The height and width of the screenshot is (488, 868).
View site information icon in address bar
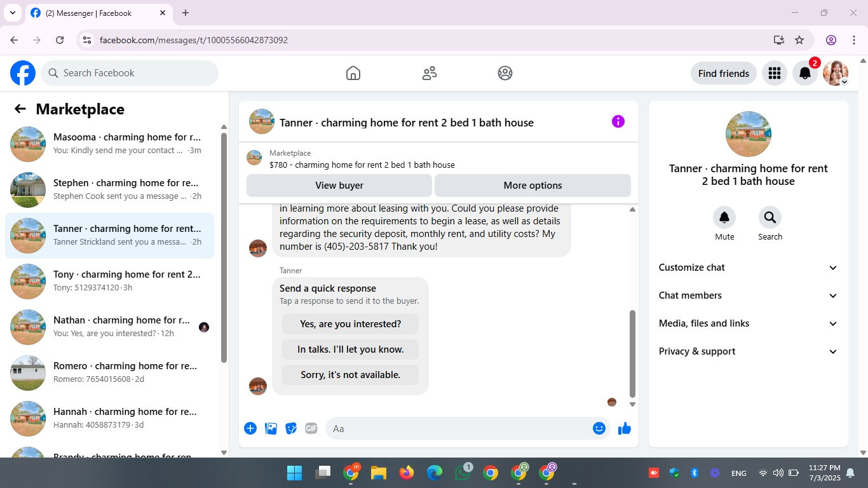pyautogui.click(x=87, y=40)
